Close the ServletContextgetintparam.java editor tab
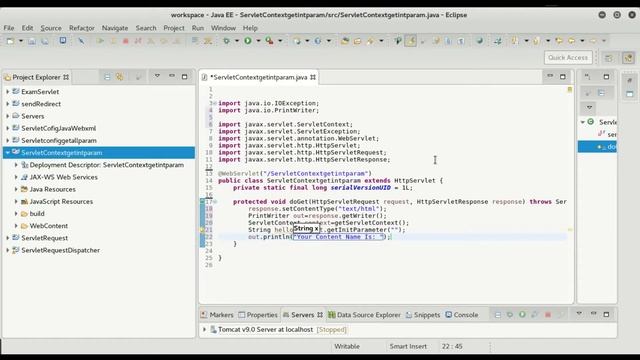 click(x=313, y=77)
